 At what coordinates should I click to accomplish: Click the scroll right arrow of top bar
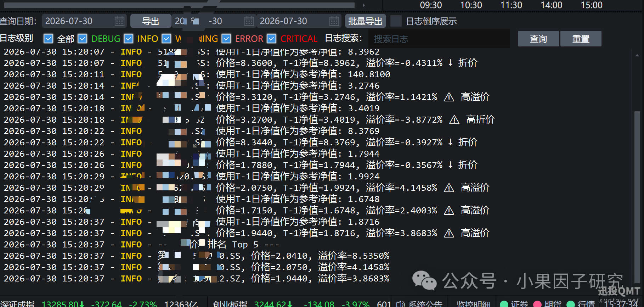363,5
